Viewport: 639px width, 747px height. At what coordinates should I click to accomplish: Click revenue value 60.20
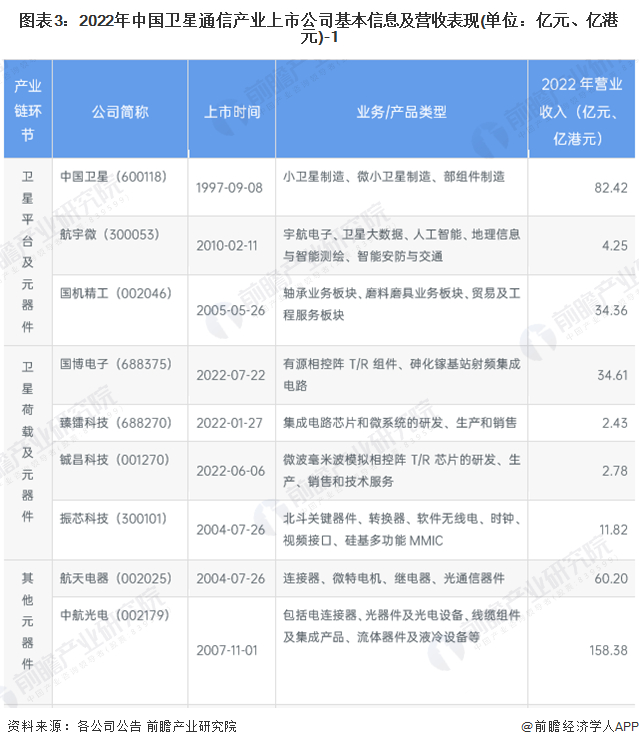[x=611, y=578]
